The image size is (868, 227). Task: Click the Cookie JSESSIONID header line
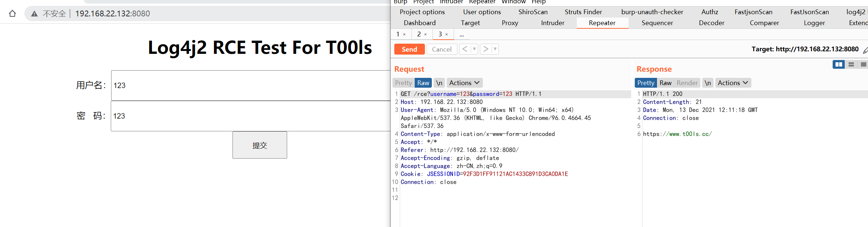484,174
